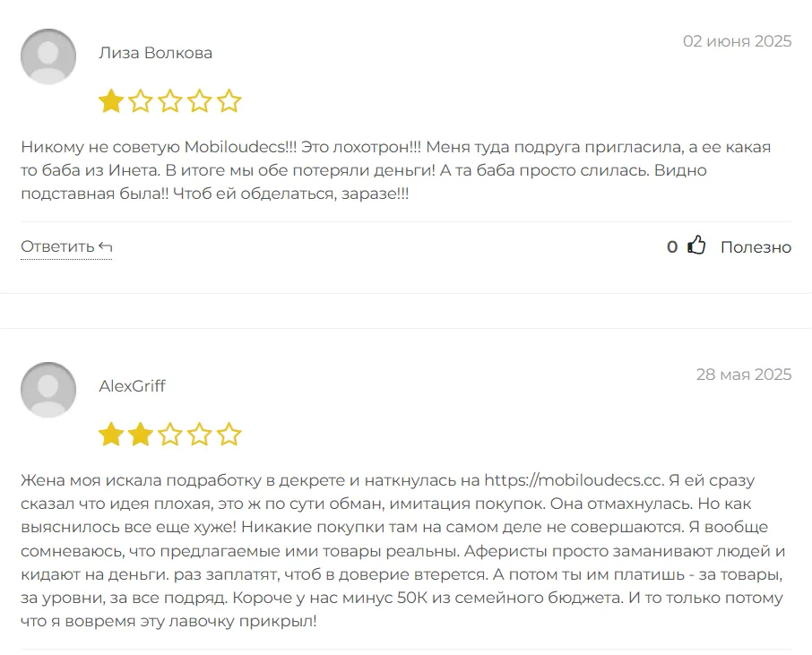
Task: Mark Лиза Волкова's review as Полезно
Action: [756, 246]
